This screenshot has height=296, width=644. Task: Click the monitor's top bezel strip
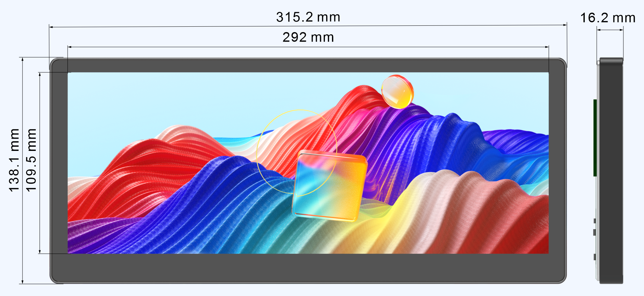(308, 66)
